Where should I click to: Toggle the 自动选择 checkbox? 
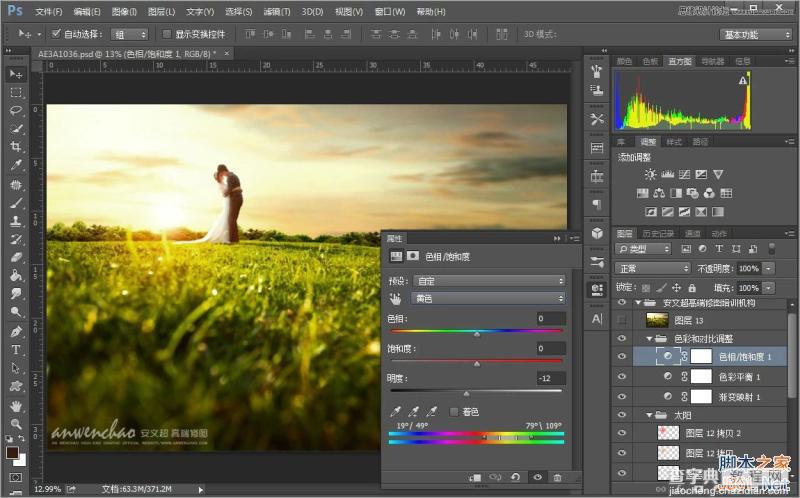(x=56, y=34)
